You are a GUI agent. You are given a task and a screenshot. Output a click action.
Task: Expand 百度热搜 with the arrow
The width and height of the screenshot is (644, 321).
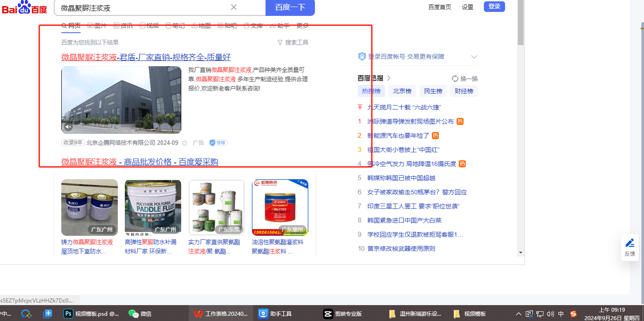[389, 78]
